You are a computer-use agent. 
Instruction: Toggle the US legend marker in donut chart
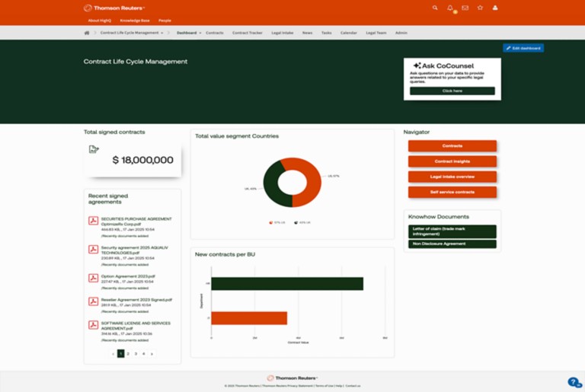[x=271, y=223]
